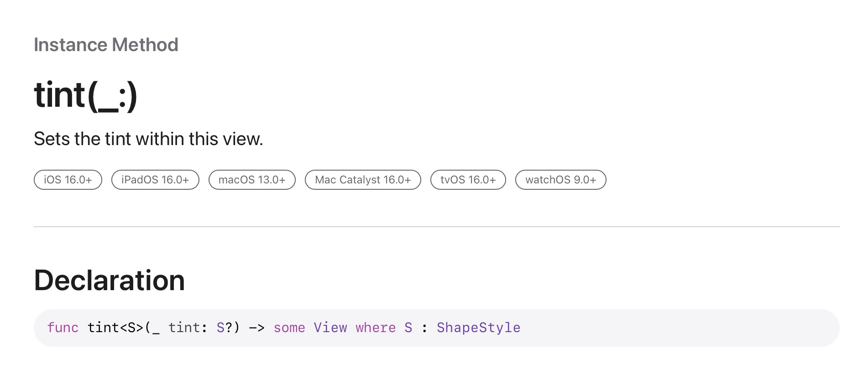Click the iOS 16.0+ availability badge
The width and height of the screenshot is (868, 375).
(68, 180)
